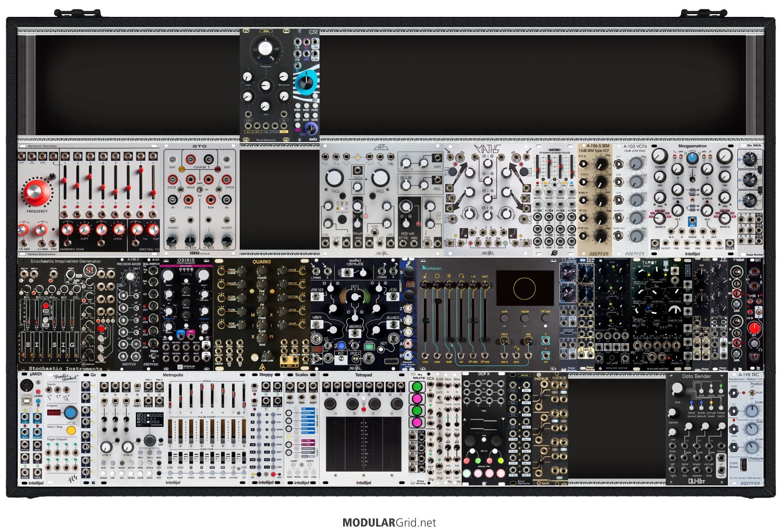Click the Tetrapad touch pad surface
This screenshot has width=779, height=532.
[x=364, y=444]
